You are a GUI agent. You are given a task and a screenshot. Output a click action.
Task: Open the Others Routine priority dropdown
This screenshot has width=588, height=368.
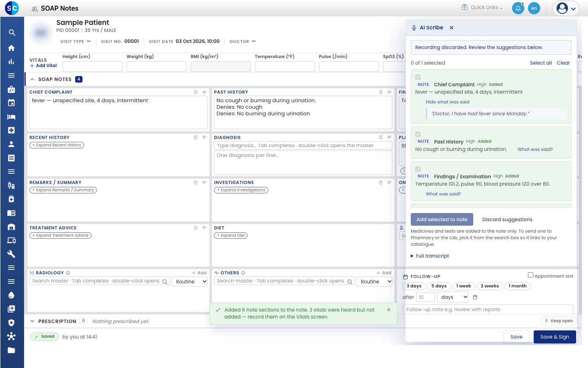(374, 282)
